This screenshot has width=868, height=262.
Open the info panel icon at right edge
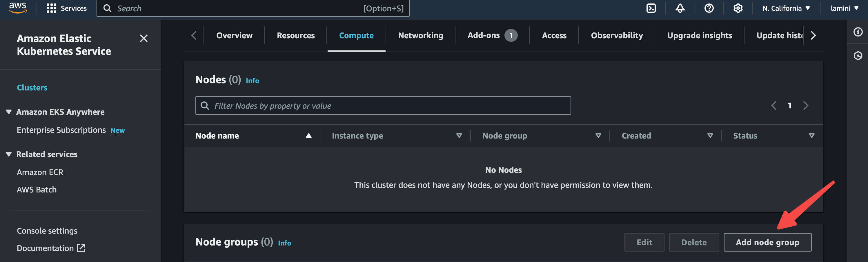[x=858, y=32]
